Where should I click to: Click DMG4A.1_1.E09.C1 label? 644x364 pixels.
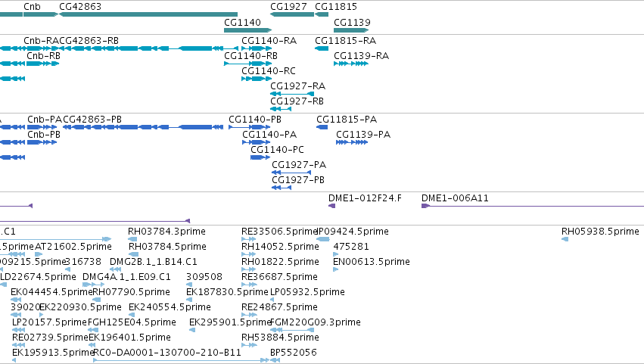tap(126, 277)
